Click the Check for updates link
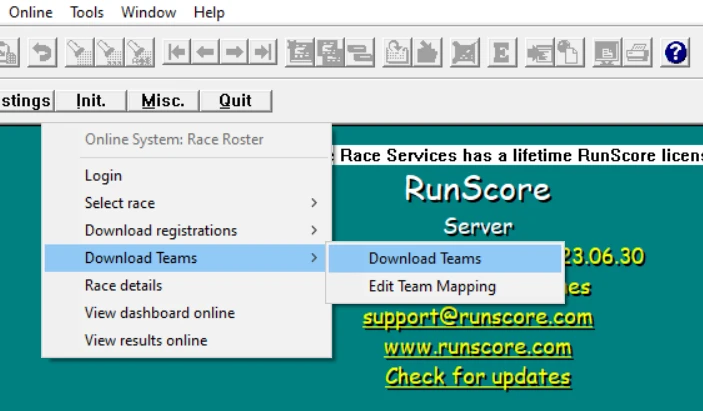Screen dimensions: 703x411 point(478,376)
